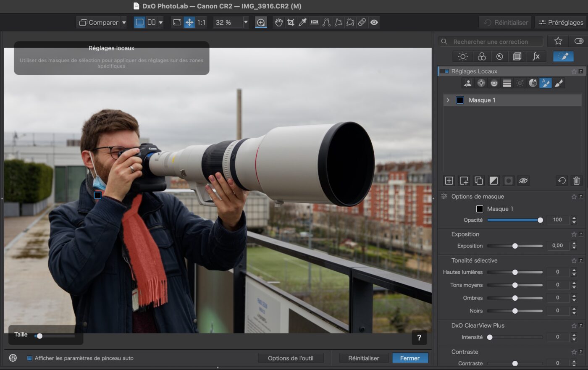The image size is (588, 370).
Task: Open the Comparer dropdown arrow
Action: pos(124,22)
